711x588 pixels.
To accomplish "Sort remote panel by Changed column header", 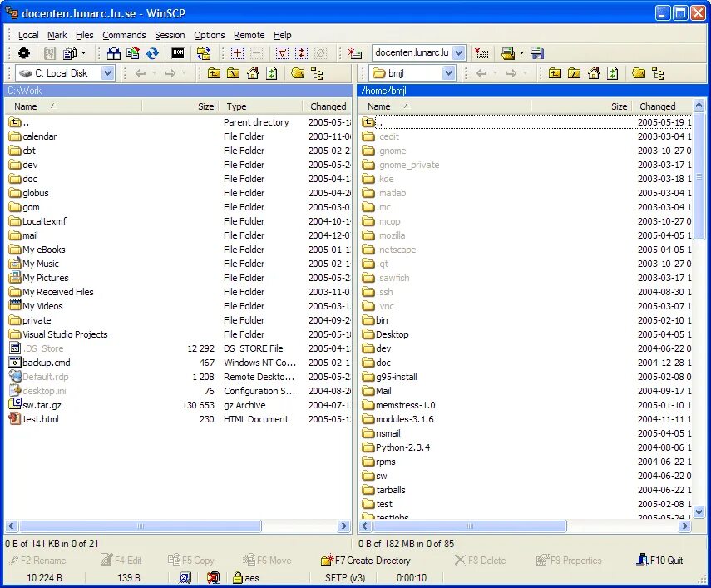I will (663, 106).
